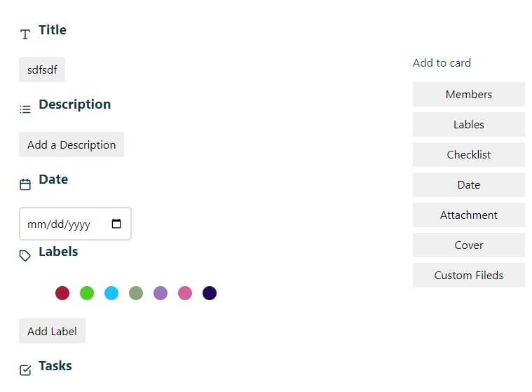532x392 pixels.
Task: Select Attachment in Add to card
Action: click(469, 215)
